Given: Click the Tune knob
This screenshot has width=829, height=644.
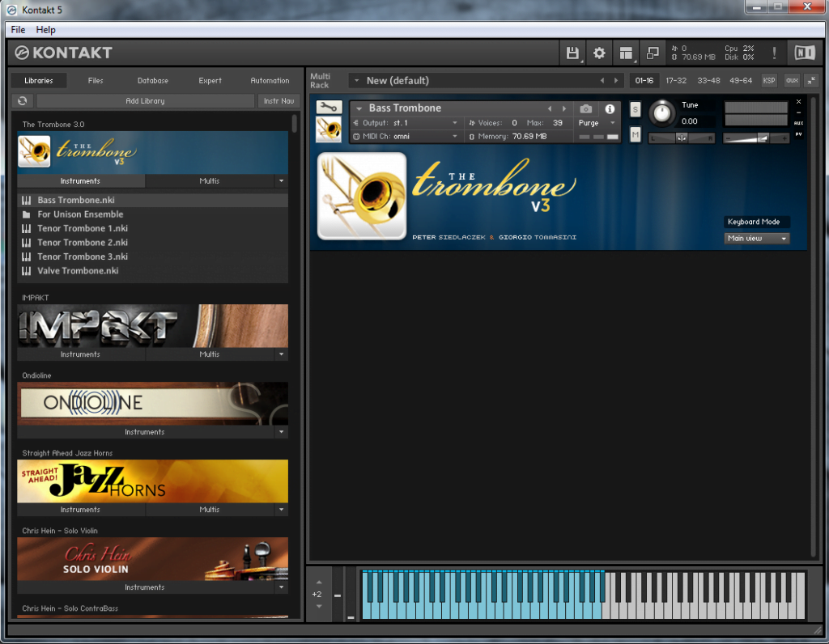Looking at the screenshot, I should [662, 112].
